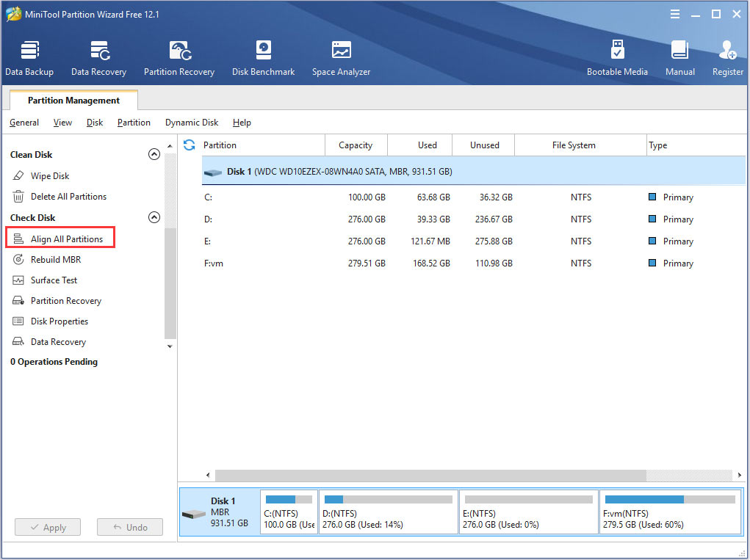Select the E:(NTFS) block in disk map
Screen dimensions: 750x560
[x=529, y=512]
